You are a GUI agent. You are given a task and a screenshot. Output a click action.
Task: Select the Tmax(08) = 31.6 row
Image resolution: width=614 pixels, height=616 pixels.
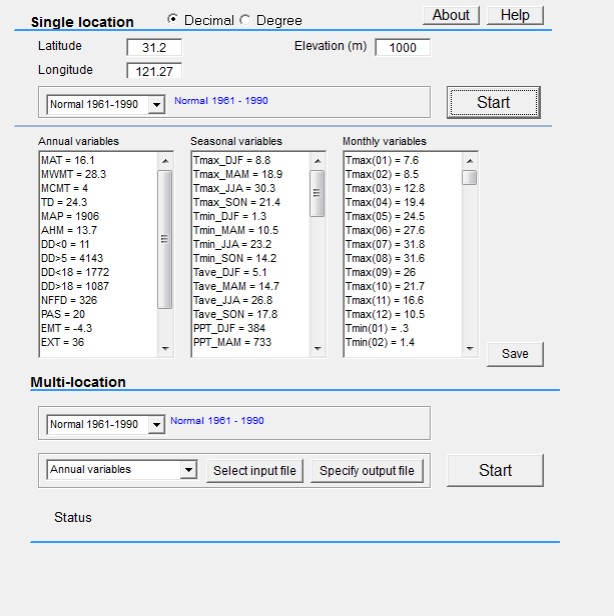(x=403, y=258)
